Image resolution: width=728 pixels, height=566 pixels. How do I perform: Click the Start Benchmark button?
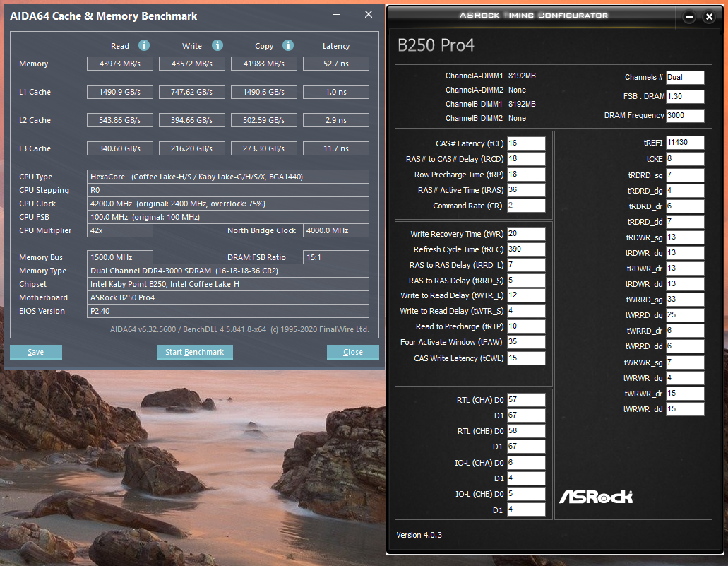click(195, 352)
